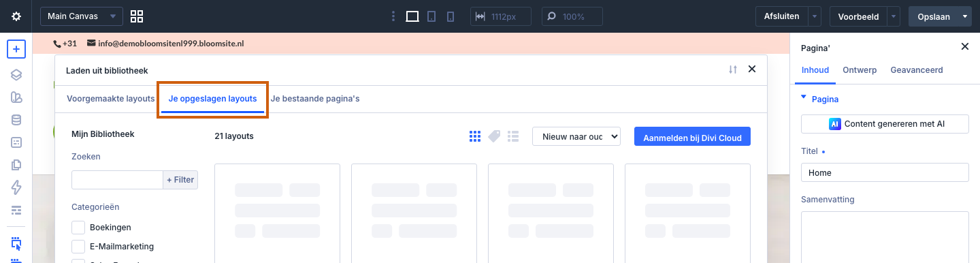Expand the Voorbeeld dropdown arrow
The image size is (980, 263).
894,16
